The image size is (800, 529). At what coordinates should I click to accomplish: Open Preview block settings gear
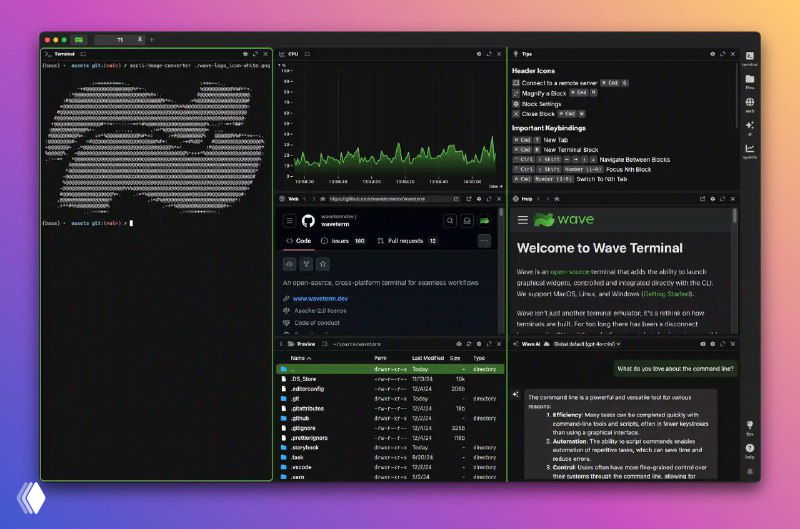coord(479,344)
